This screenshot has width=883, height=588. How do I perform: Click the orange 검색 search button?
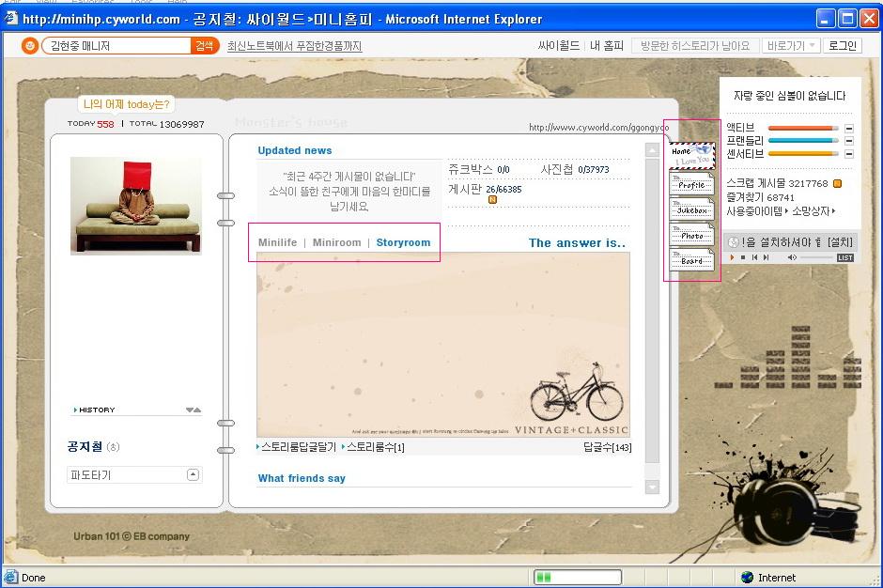point(205,46)
